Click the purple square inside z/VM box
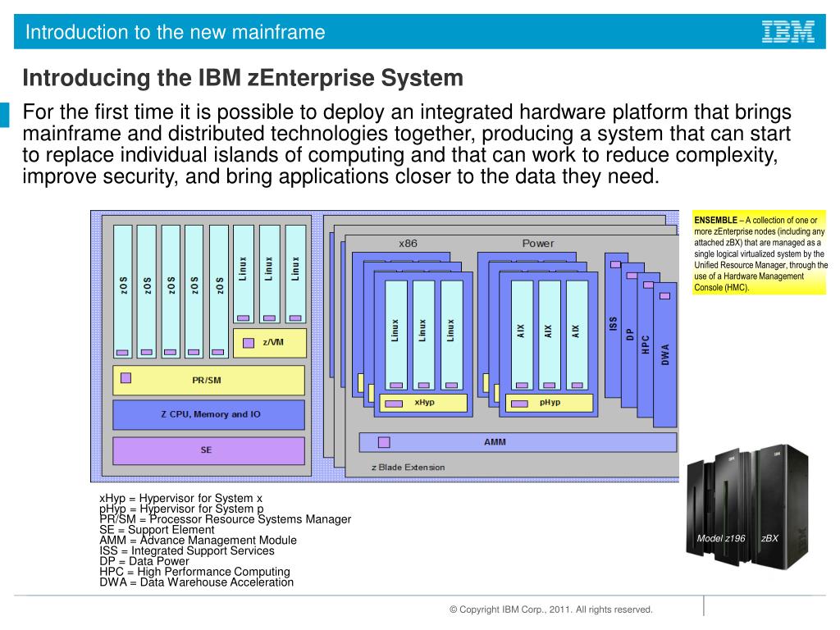Screen dimensions: 840x630 [x=249, y=343]
